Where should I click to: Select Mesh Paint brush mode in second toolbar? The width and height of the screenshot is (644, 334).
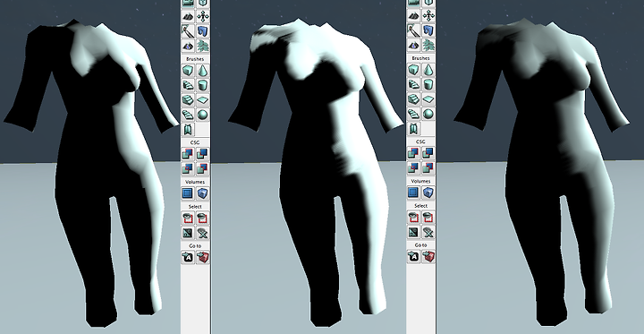(413, 30)
